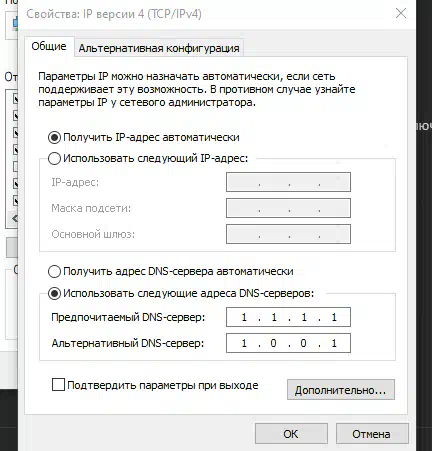Open the Альтернативная конфигурация tab

[x=159, y=48]
